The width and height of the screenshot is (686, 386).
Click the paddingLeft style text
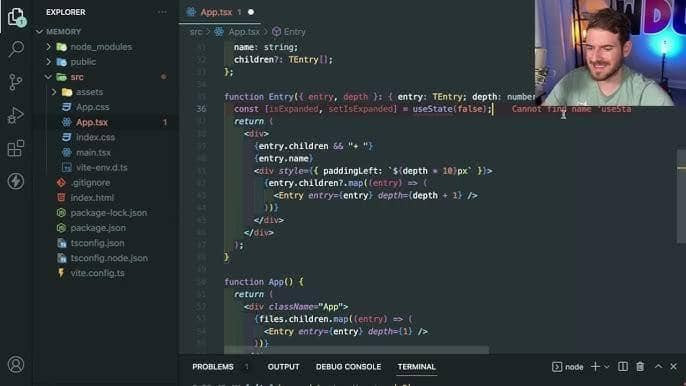click(350, 171)
